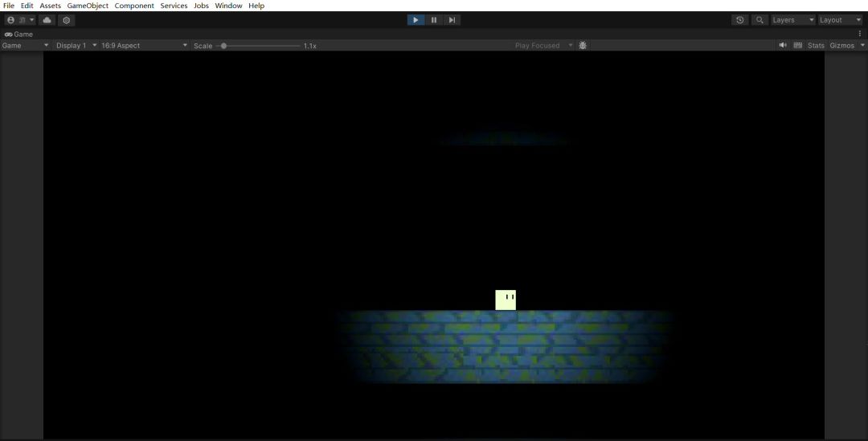Open the account dropdown
The height and width of the screenshot is (441, 868).
coord(21,20)
